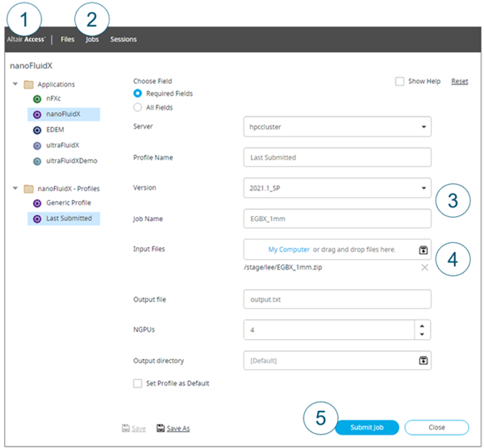Click the Output file input field
The image size is (484, 448).
tap(337, 299)
